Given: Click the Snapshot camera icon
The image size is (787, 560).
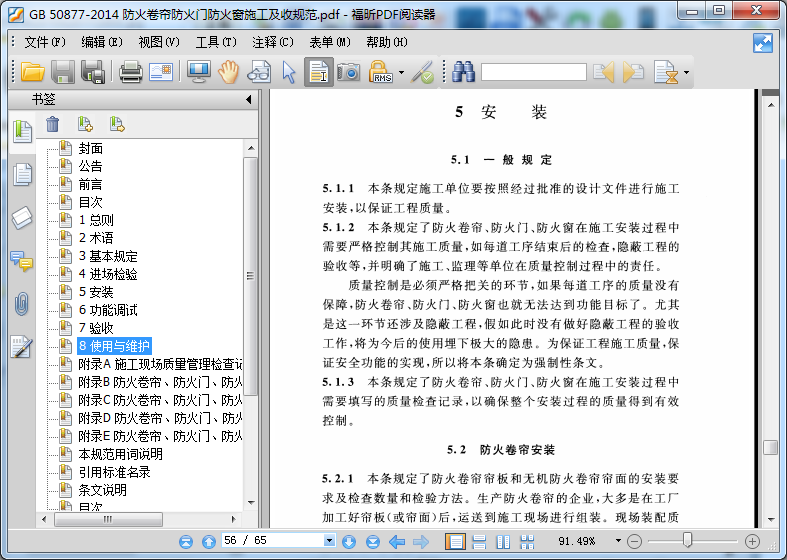Looking at the screenshot, I should [348, 72].
